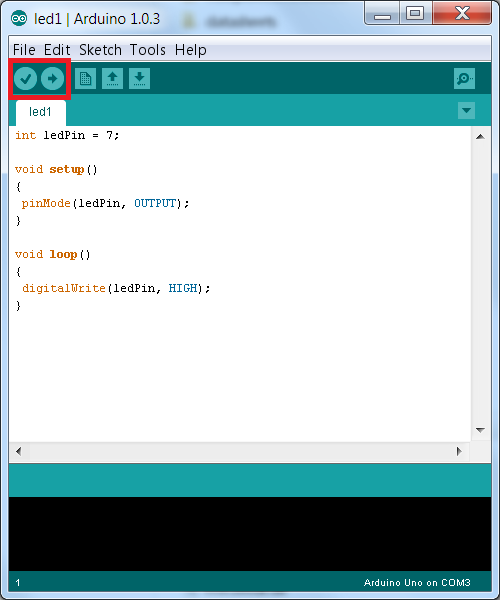Click the pinMode(ledPin, OUTPUT) line
500x600 pixels.
(105, 203)
